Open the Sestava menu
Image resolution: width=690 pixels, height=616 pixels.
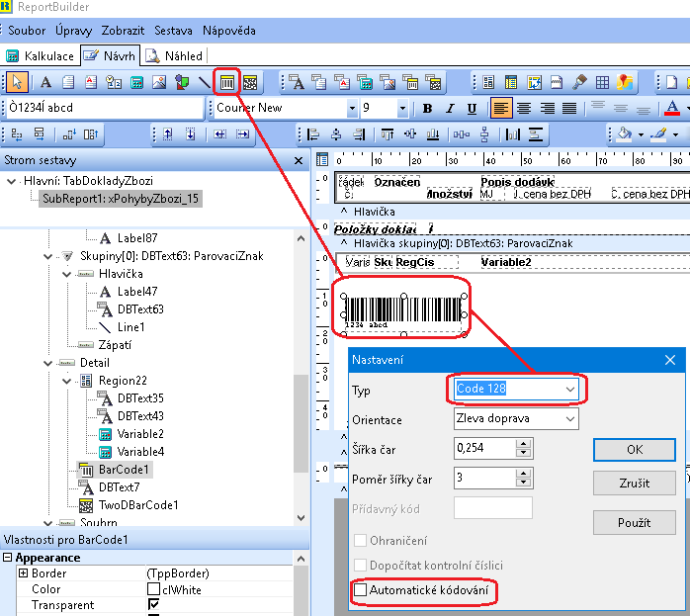173,31
